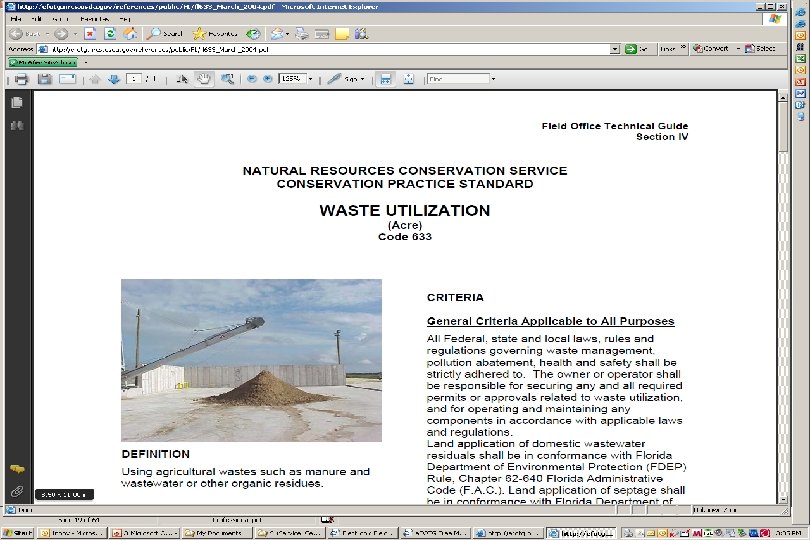Go to the next PDF page with the blue down arrow
810x540 pixels.
[114, 79]
